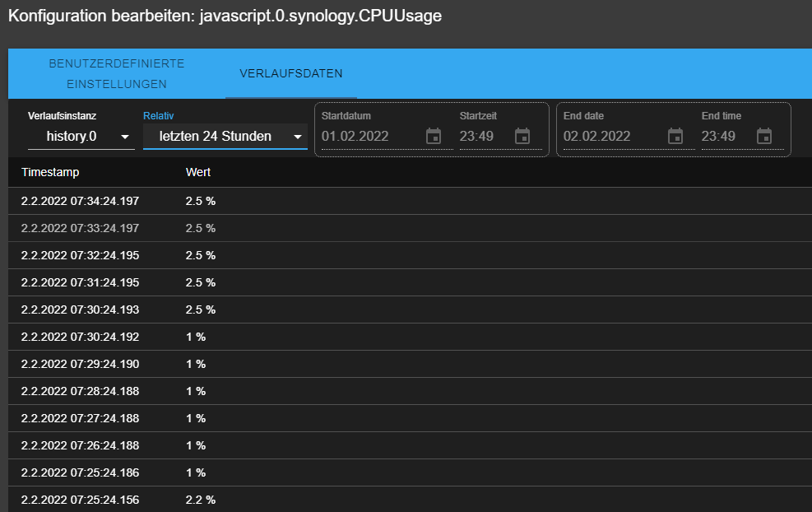812x512 pixels.
Task: Click the Startdatum field showing 01.02.2022
Action: 370,137
